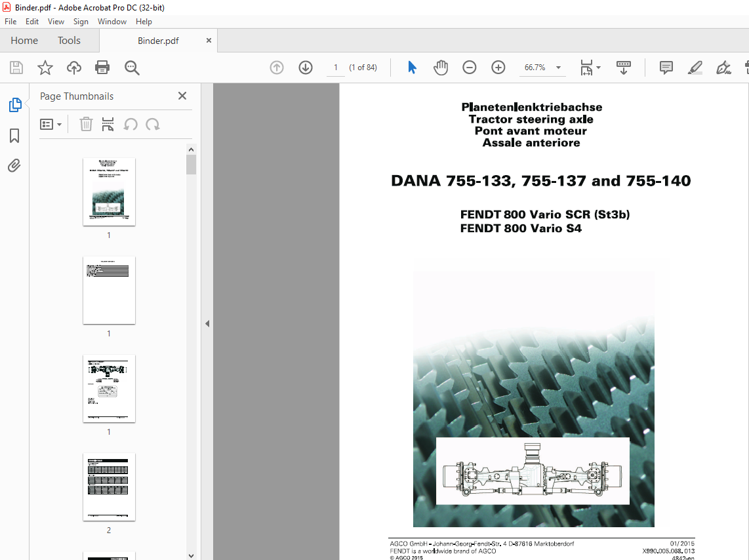
Task: Open the Attachments paperclip pane
Action: click(x=14, y=166)
